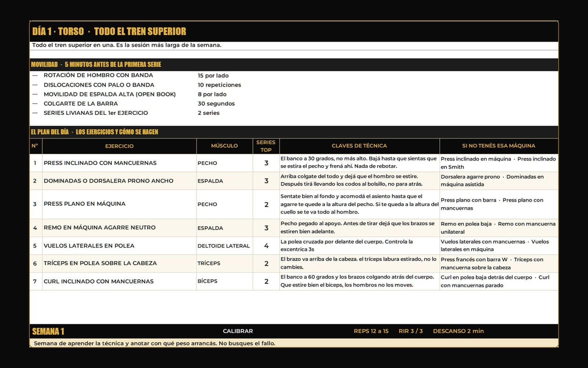This screenshot has height=368, width=588.
Task: Select 'COLGARTE DE LA BARRA' mobility item
Action: point(81,103)
